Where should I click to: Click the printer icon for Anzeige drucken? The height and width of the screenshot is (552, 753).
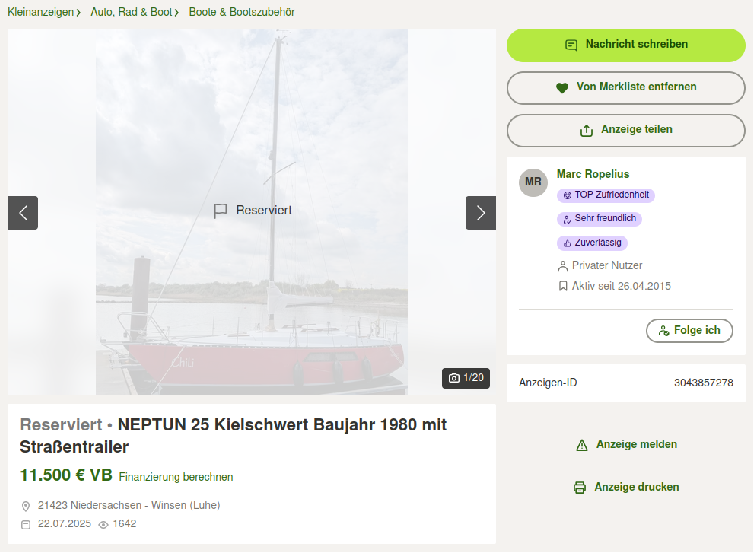(x=580, y=487)
